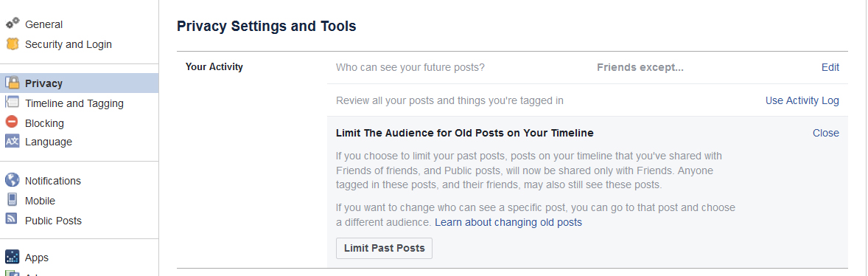Select the Privacy sidebar item
Image resolution: width=868 pixels, height=276 pixels.
(x=79, y=83)
